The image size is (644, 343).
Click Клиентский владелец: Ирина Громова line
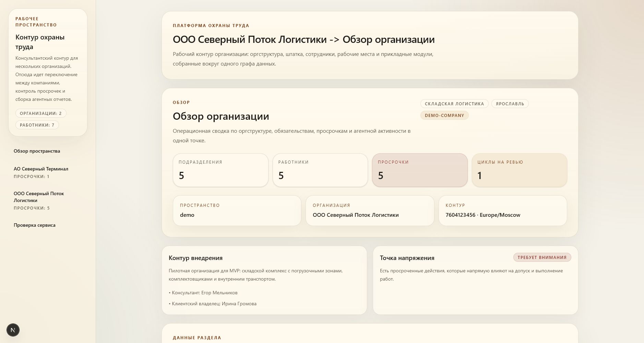coord(213,304)
